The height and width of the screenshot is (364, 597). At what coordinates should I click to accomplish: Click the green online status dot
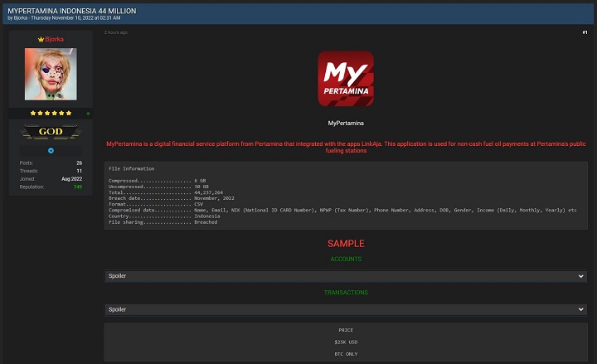point(88,113)
